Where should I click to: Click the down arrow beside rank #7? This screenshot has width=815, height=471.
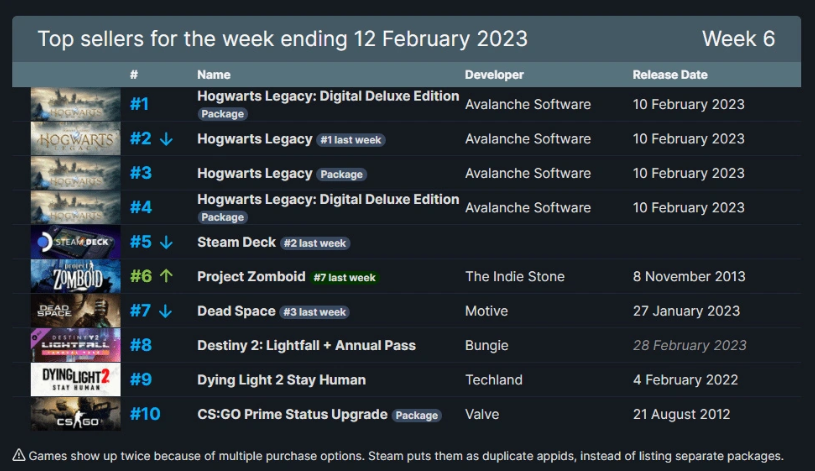166,311
